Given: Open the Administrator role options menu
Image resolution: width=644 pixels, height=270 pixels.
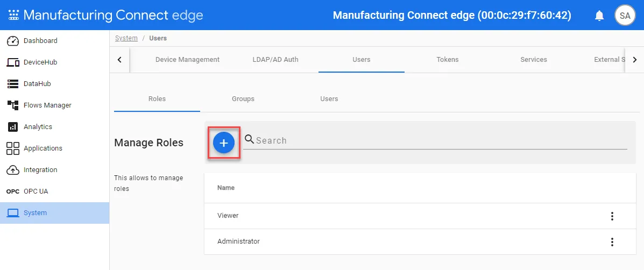Looking at the screenshot, I should (x=612, y=241).
